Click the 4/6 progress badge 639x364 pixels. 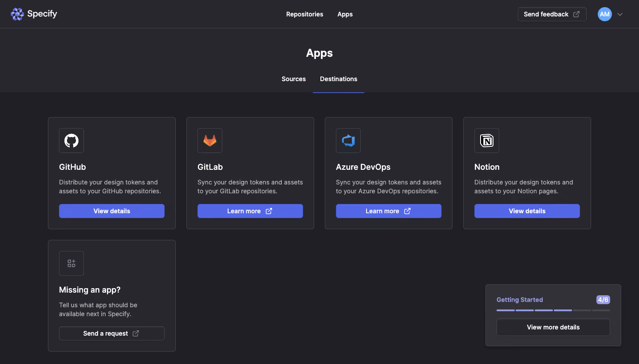click(x=603, y=300)
